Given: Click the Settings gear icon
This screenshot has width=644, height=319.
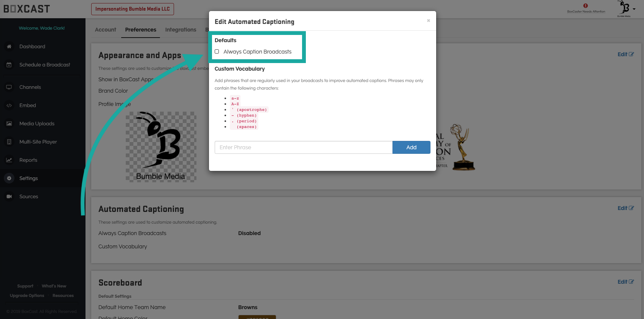Looking at the screenshot, I should coord(9,178).
